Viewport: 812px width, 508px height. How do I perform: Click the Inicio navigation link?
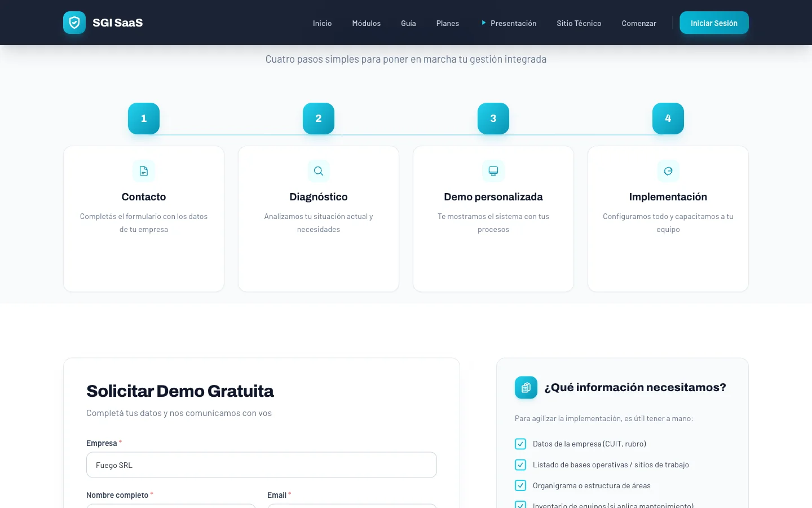point(323,23)
